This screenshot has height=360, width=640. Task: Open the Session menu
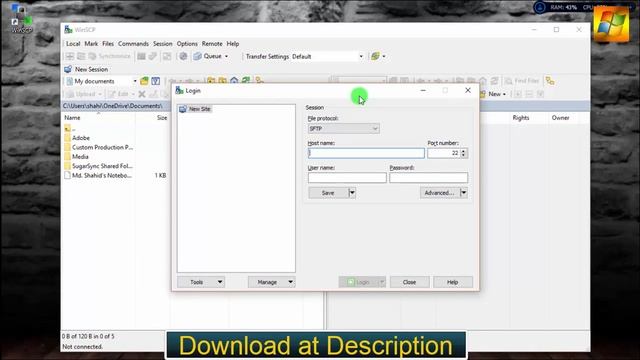(x=162, y=44)
